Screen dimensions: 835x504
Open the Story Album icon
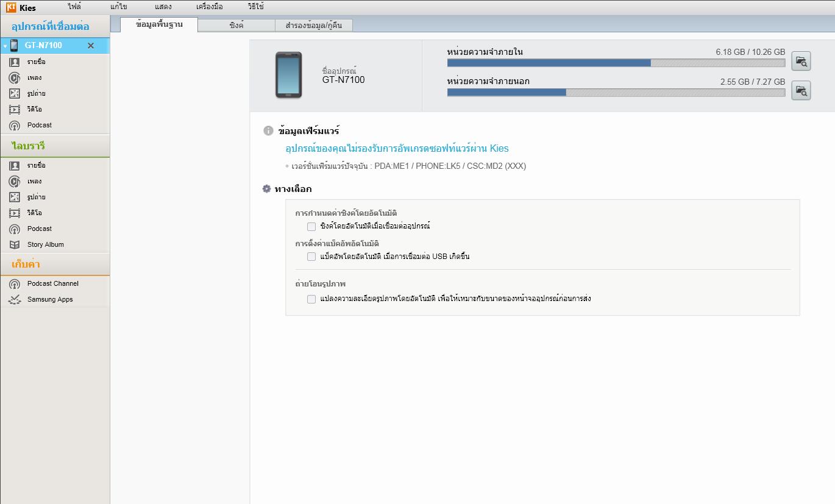(x=15, y=245)
